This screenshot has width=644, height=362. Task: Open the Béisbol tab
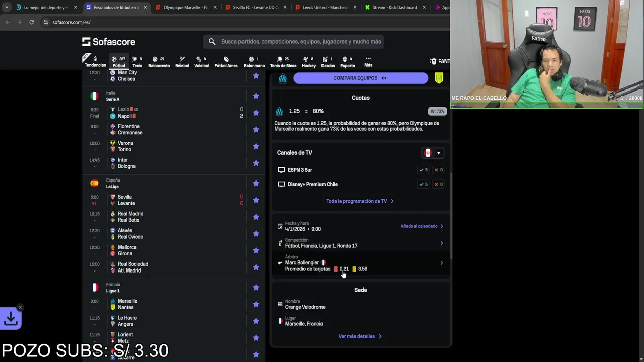[x=182, y=62]
